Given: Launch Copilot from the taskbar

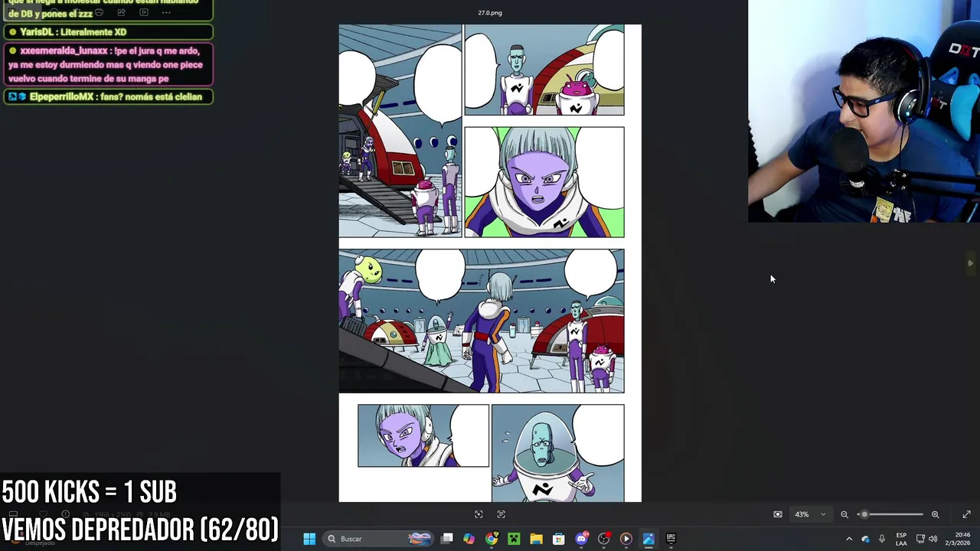Looking at the screenshot, I should (x=469, y=539).
